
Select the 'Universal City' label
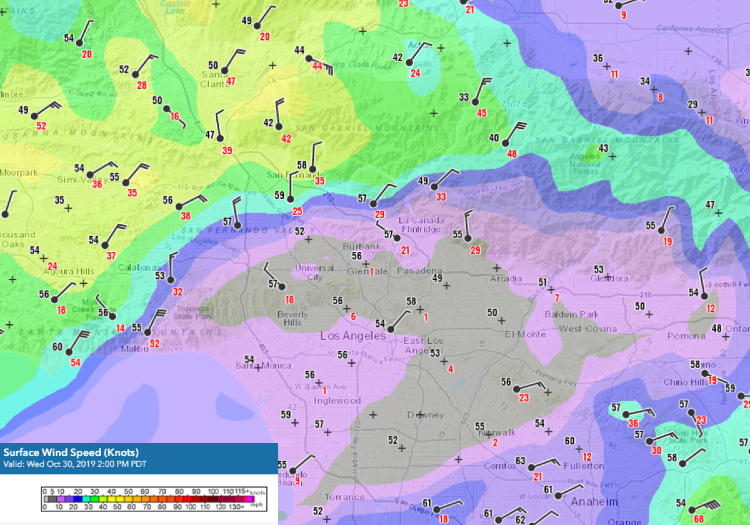314,272
